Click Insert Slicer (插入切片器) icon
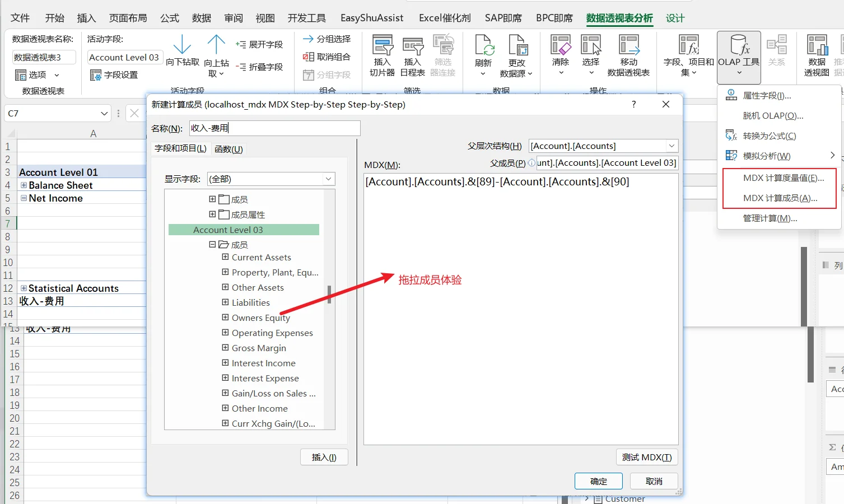Viewport: 844px width, 504px height. point(383,45)
